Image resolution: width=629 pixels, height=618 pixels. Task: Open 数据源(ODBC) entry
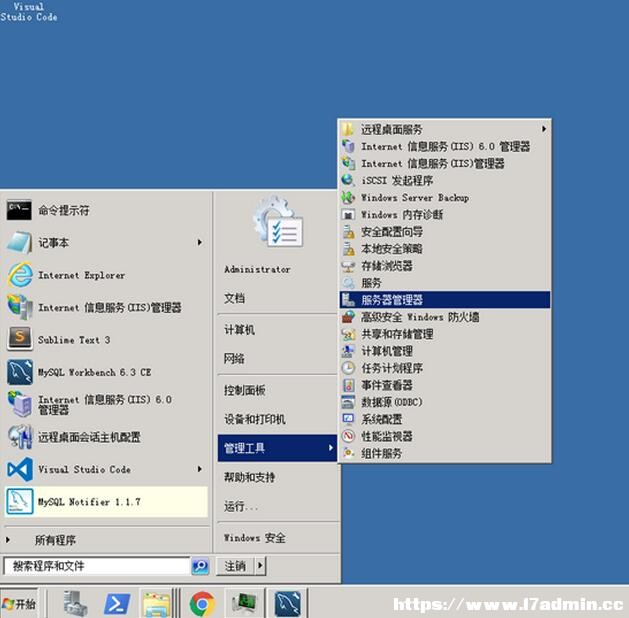pos(445,402)
